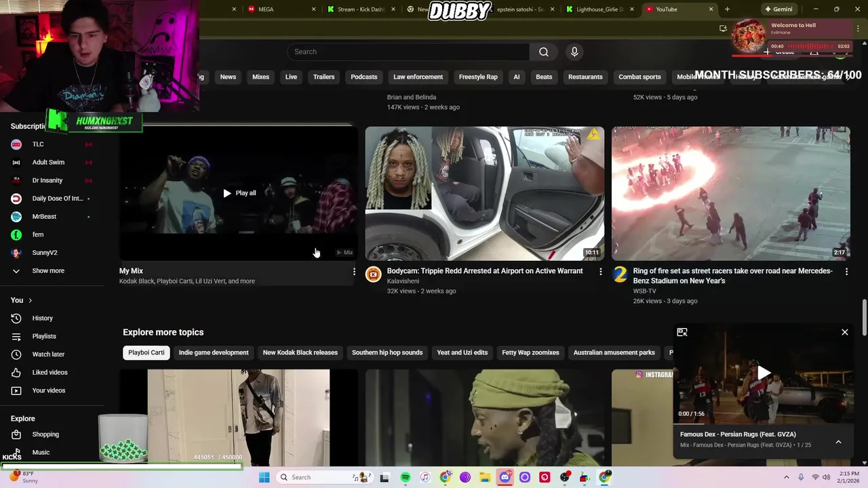868x488 pixels.
Task: Open the Brian and Belinda channel link
Action: (x=412, y=97)
